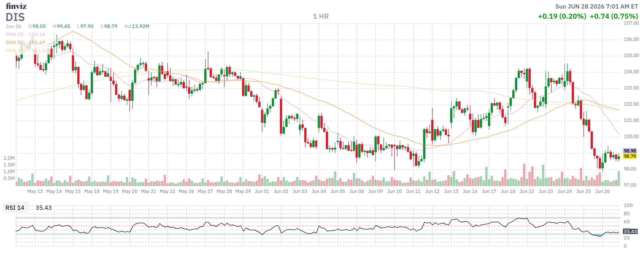
Task: Click the 107.00 price axis label
Action: pyautogui.click(x=631, y=23)
